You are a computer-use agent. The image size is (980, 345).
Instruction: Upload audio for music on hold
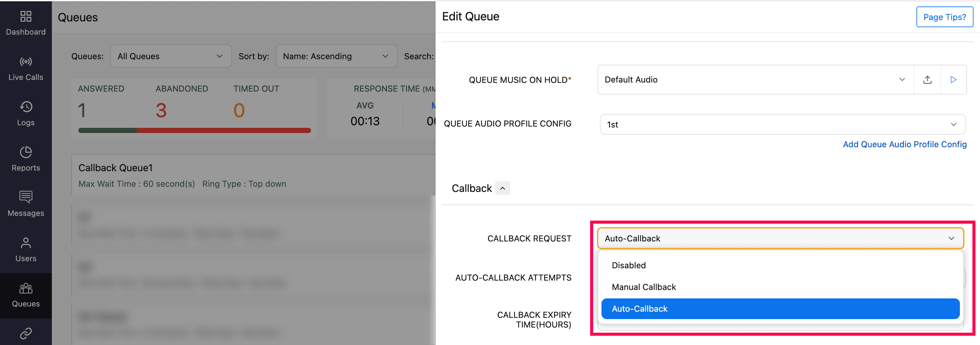click(927, 80)
